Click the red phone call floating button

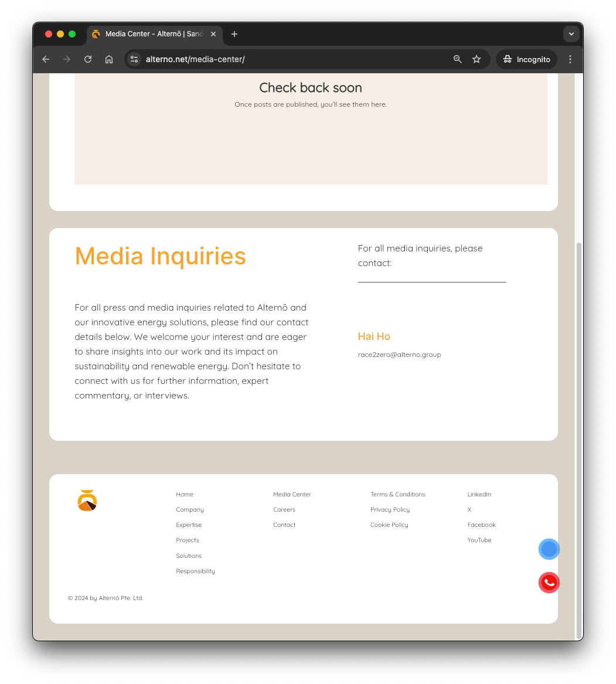[549, 583]
